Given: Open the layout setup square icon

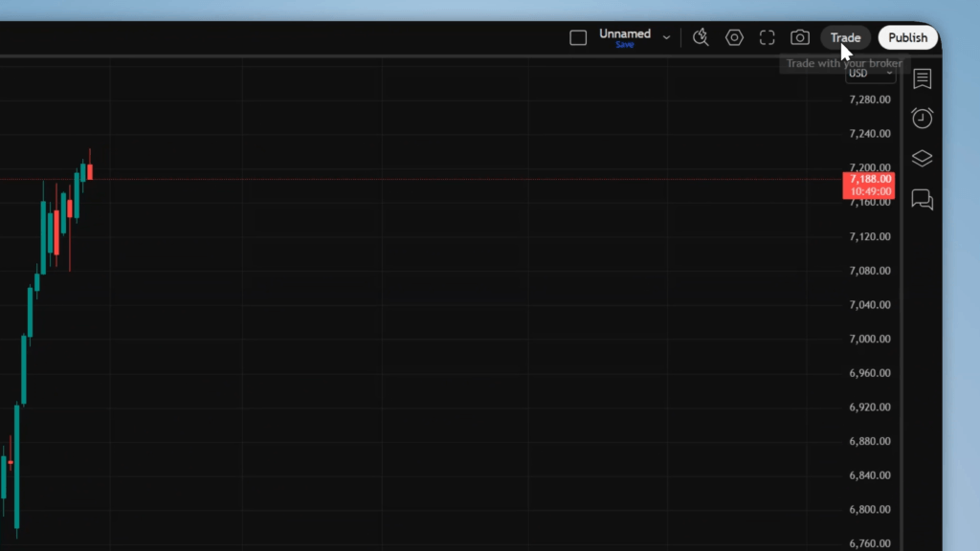Looking at the screenshot, I should 578,37.
